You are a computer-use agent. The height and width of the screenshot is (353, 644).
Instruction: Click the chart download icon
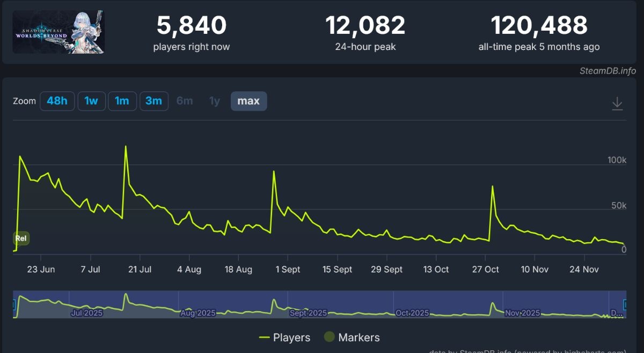pos(617,103)
